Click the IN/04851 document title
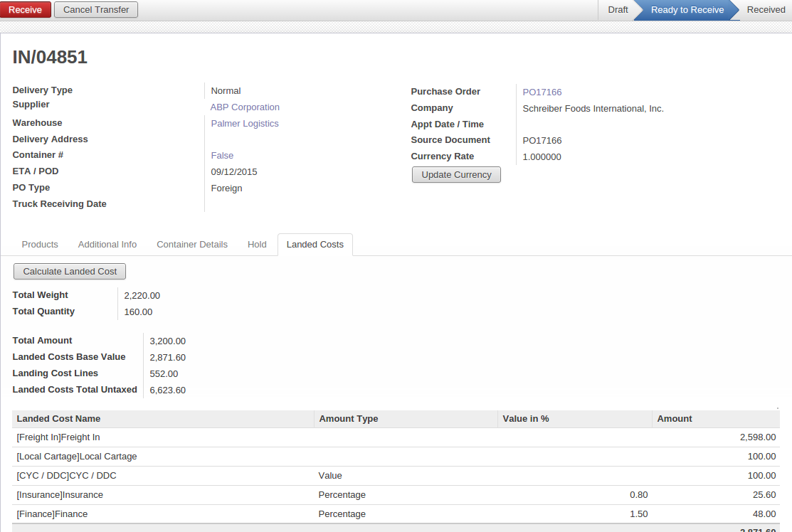Viewport: 792px width, 532px height. 50,57
